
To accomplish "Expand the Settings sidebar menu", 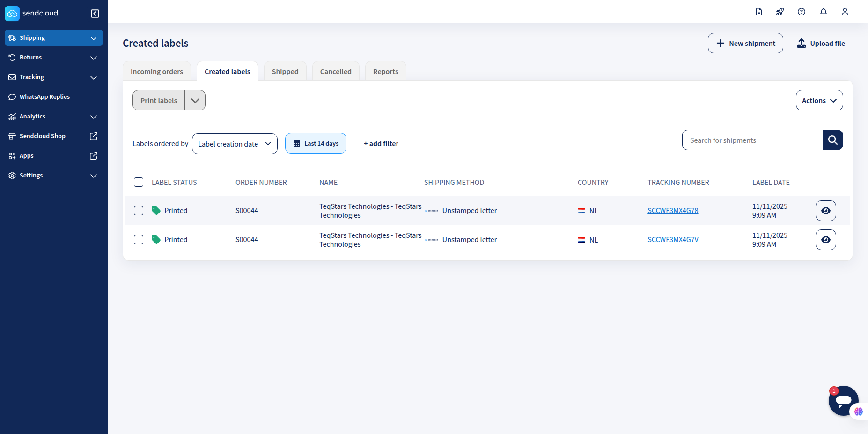I will pyautogui.click(x=54, y=176).
